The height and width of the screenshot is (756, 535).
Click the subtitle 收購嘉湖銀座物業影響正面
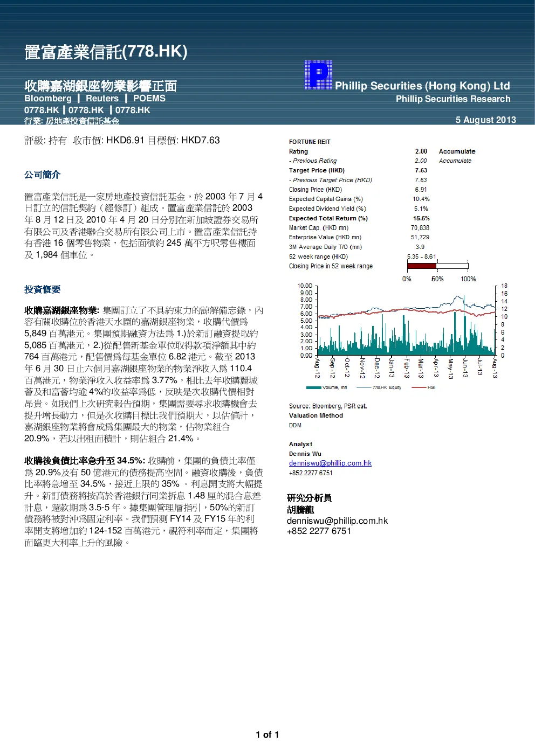coord(100,86)
